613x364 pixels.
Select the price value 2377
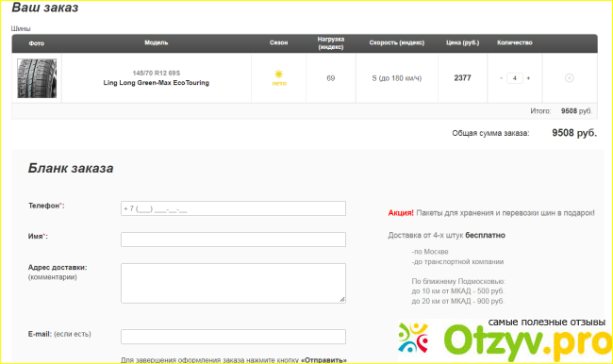click(462, 78)
